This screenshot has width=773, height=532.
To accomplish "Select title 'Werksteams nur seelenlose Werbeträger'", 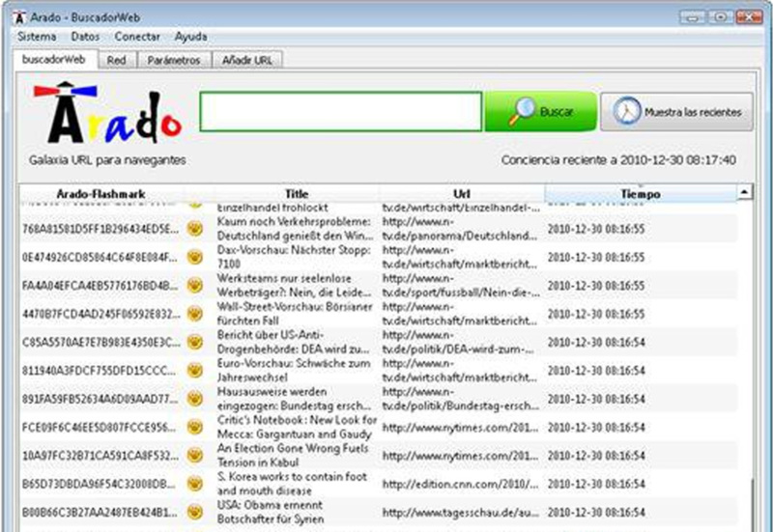I will coord(295,285).
